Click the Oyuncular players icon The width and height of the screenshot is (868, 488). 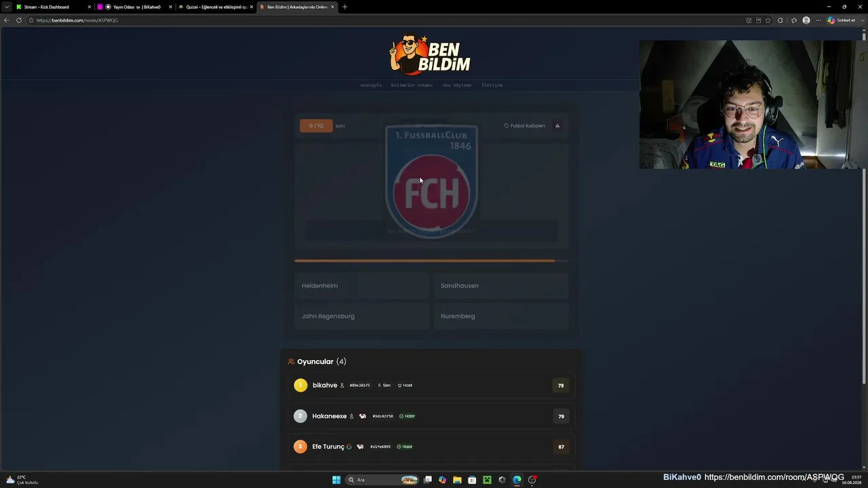(291, 362)
